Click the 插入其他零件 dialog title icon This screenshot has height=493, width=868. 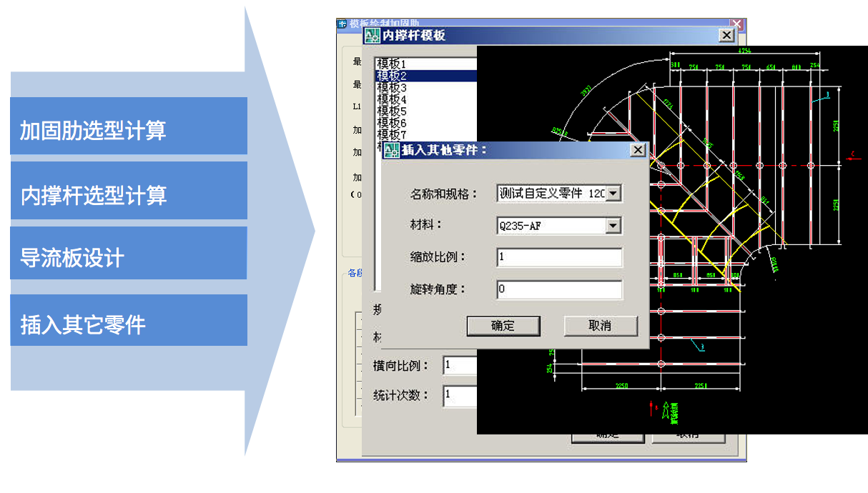[x=392, y=150]
